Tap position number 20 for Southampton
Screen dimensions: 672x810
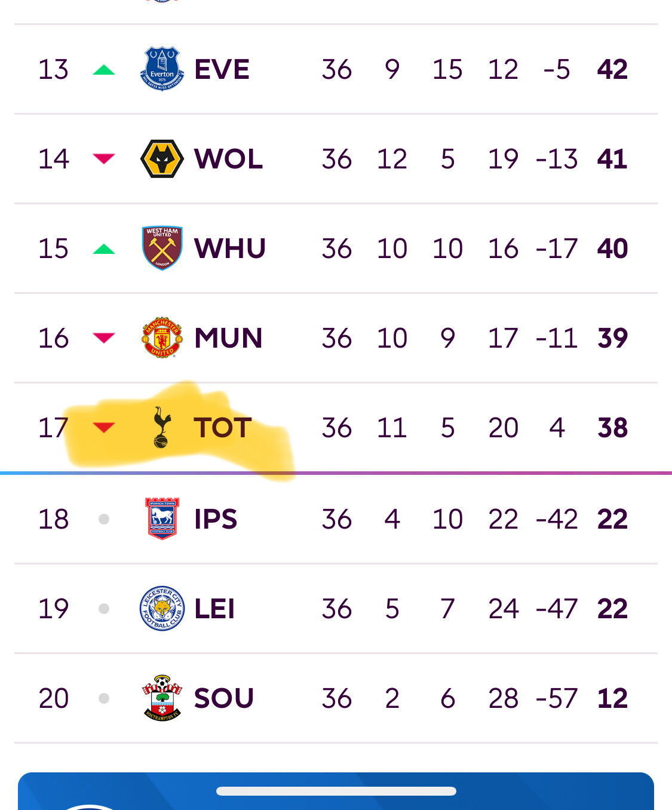[x=54, y=698]
